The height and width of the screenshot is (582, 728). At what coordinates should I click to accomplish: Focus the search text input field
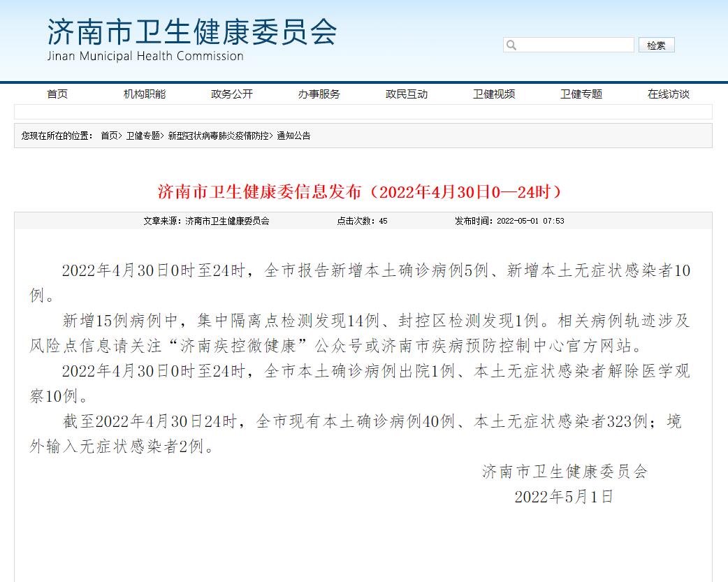tap(574, 45)
